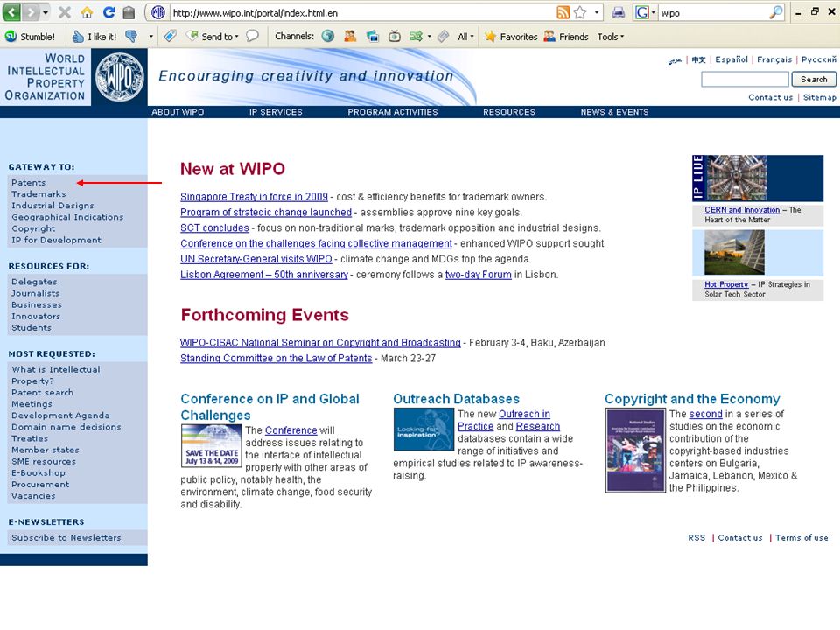This screenshot has width=840, height=630.
Task: Click the browser search box containing 'wipo'
Action: coord(712,13)
